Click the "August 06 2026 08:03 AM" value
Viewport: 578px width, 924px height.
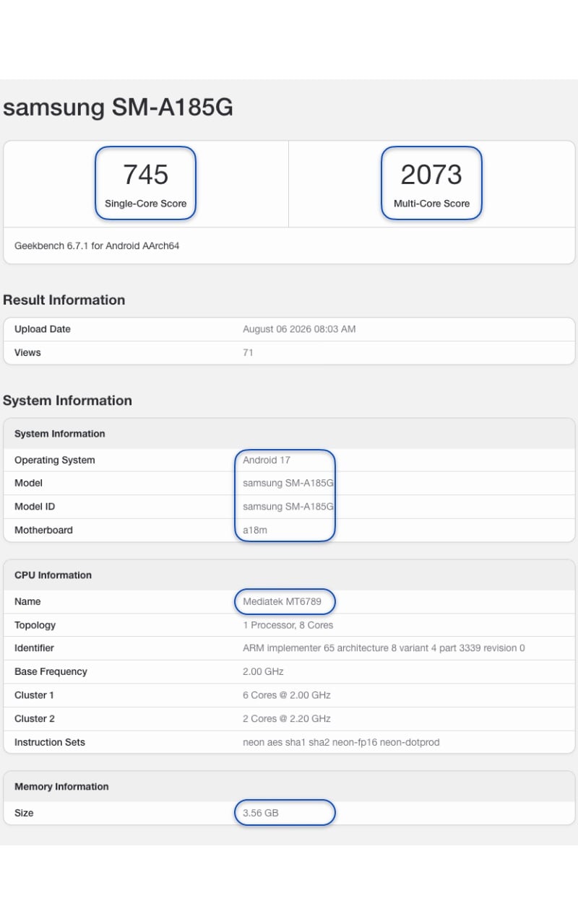pos(299,329)
